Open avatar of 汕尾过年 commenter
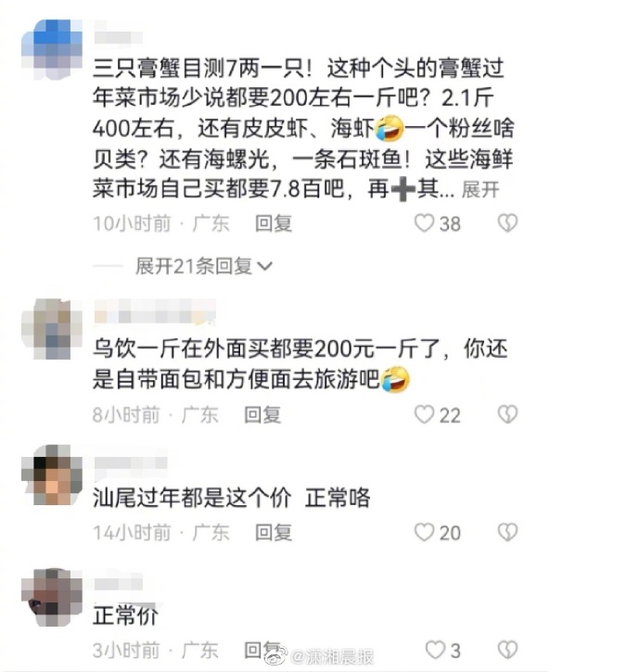This screenshot has height=672, width=640. [52, 475]
